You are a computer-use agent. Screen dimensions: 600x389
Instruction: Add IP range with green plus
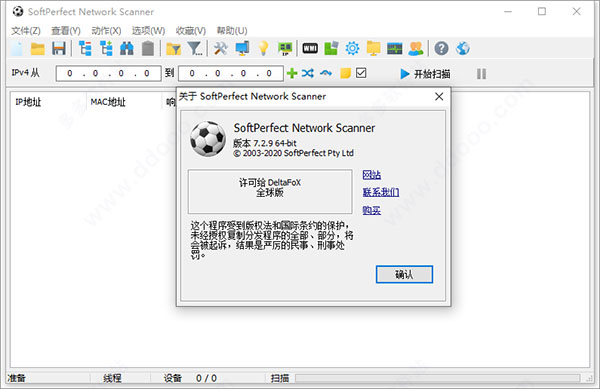tap(292, 73)
